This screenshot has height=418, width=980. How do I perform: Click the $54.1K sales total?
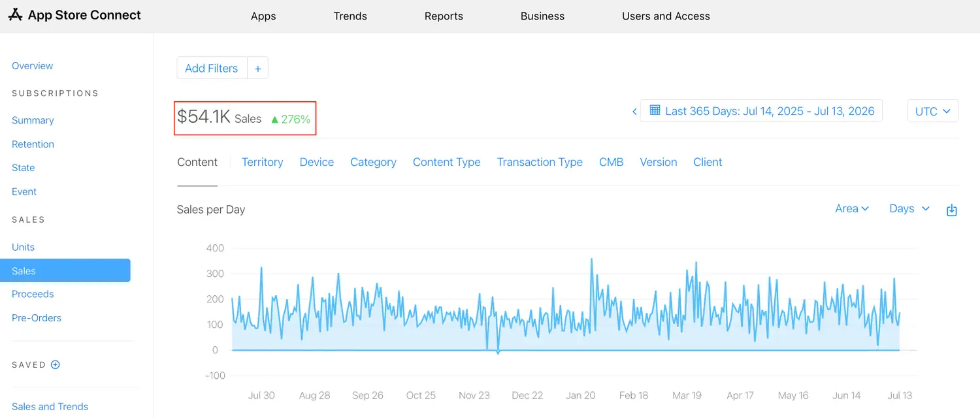coord(204,117)
